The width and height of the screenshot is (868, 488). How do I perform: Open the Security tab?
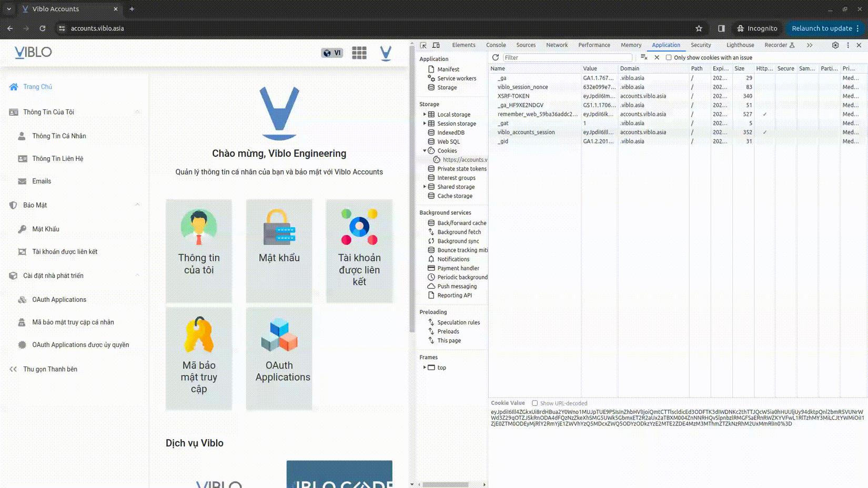(x=701, y=45)
